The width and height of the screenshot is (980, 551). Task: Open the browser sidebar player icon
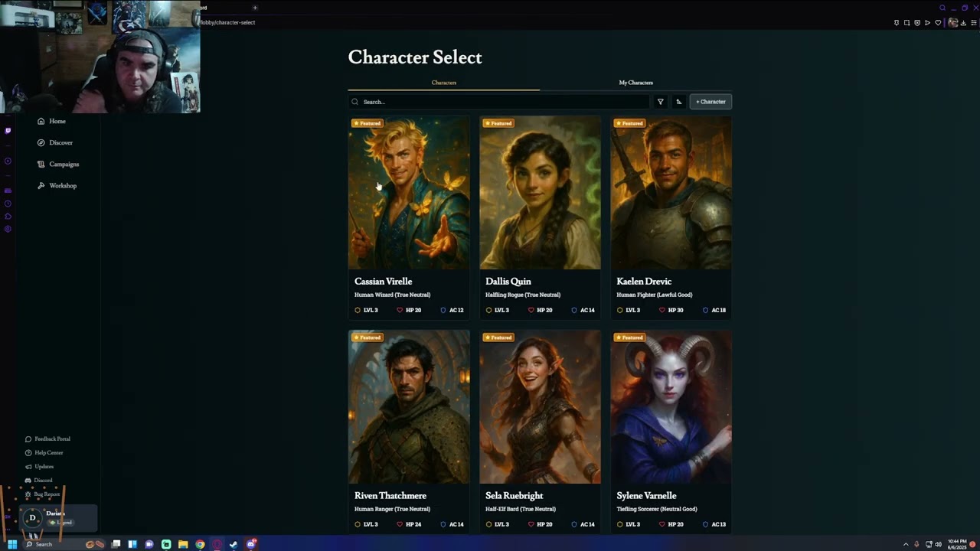8,161
